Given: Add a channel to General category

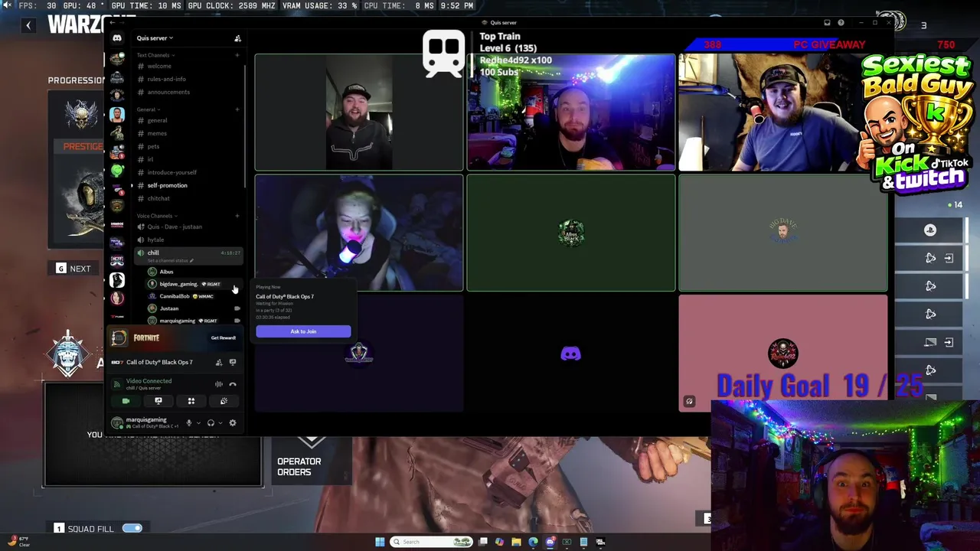Looking at the screenshot, I should coord(237,109).
